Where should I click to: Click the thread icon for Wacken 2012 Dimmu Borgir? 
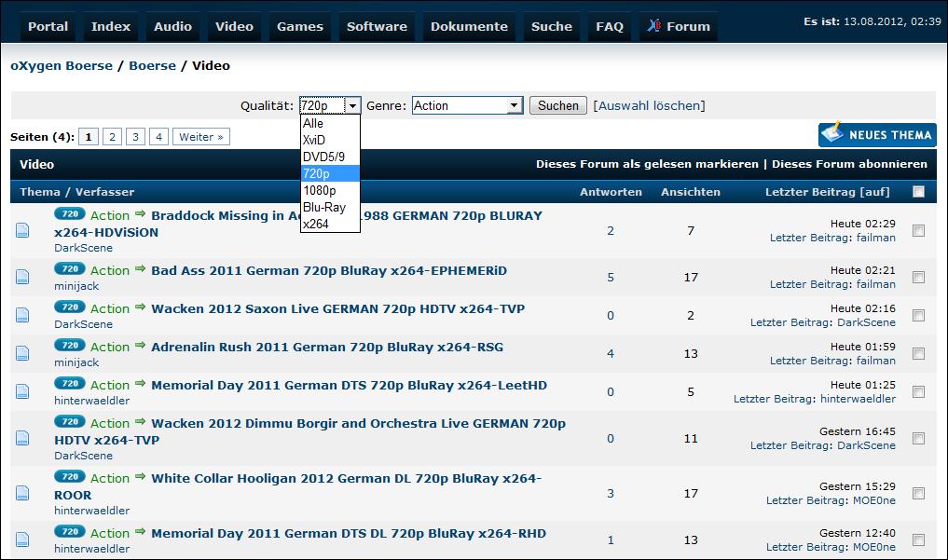[22, 439]
